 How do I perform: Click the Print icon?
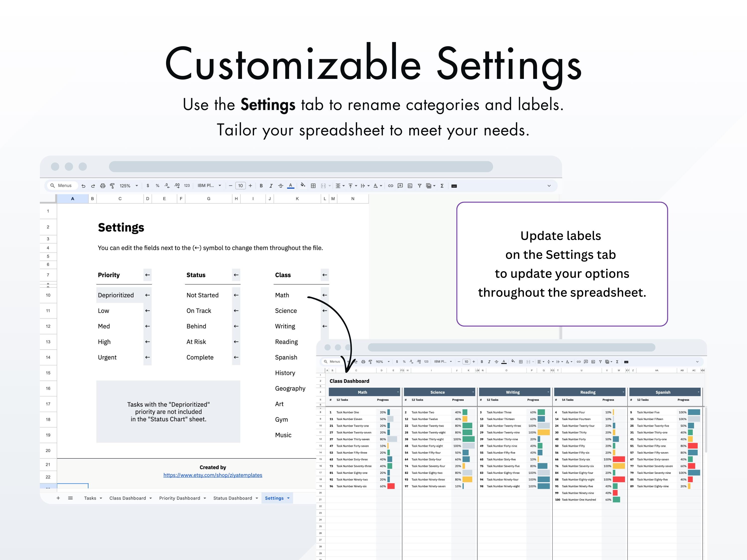(x=103, y=186)
